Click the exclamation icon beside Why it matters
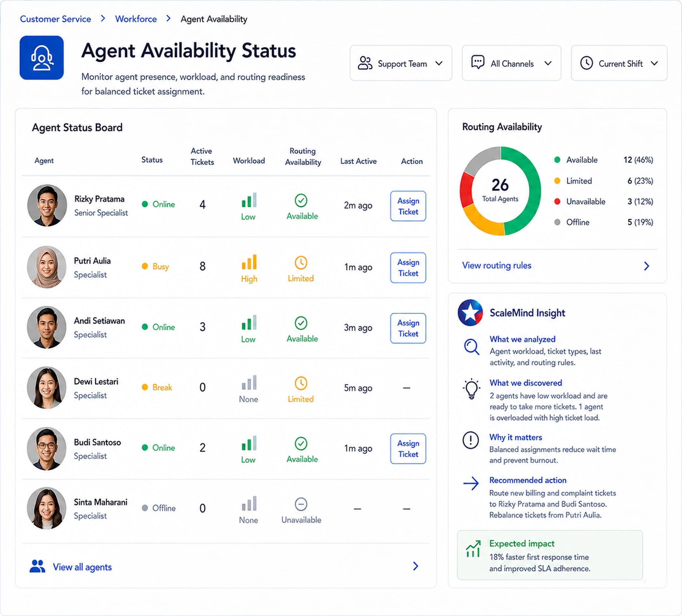The height and width of the screenshot is (616, 682). [x=471, y=440]
